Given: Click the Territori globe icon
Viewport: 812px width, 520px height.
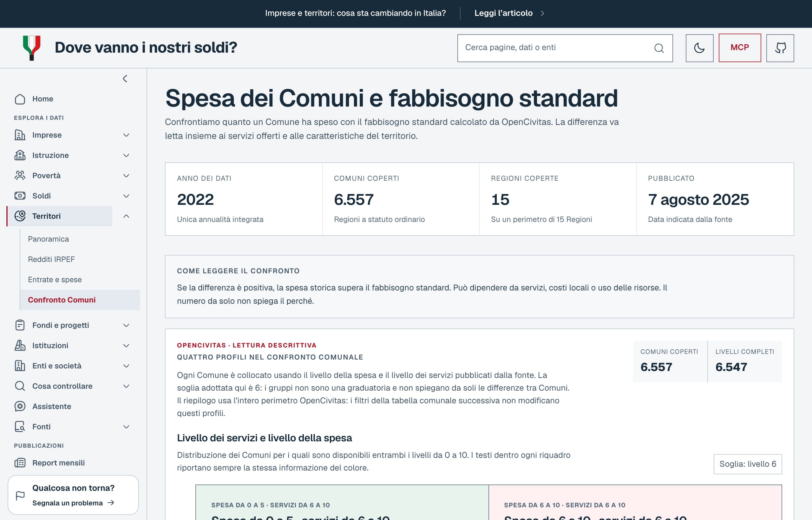Looking at the screenshot, I should 20,216.
